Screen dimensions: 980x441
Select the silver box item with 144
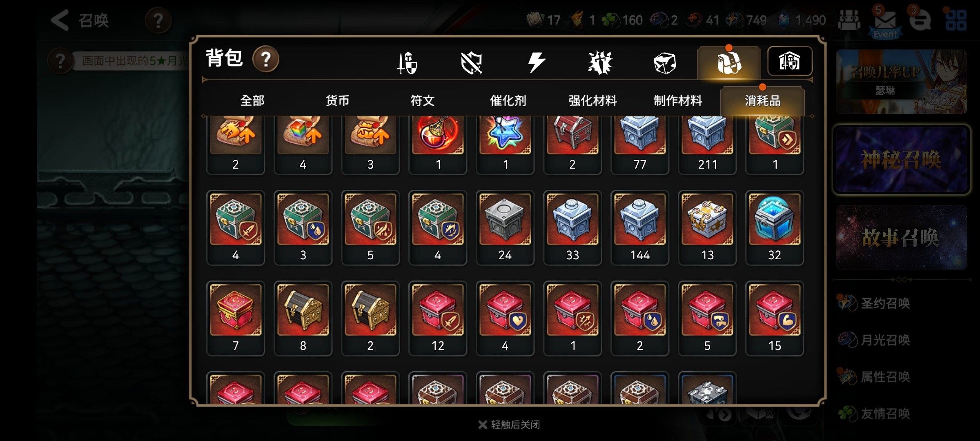640,228
